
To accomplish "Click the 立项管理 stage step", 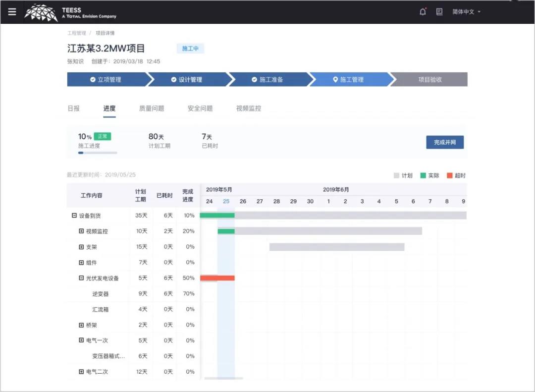I will [106, 79].
